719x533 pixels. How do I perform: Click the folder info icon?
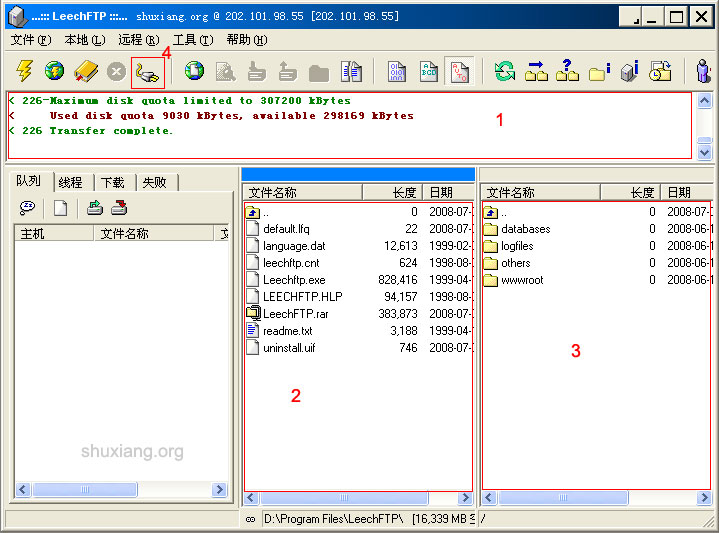(599, 72)
